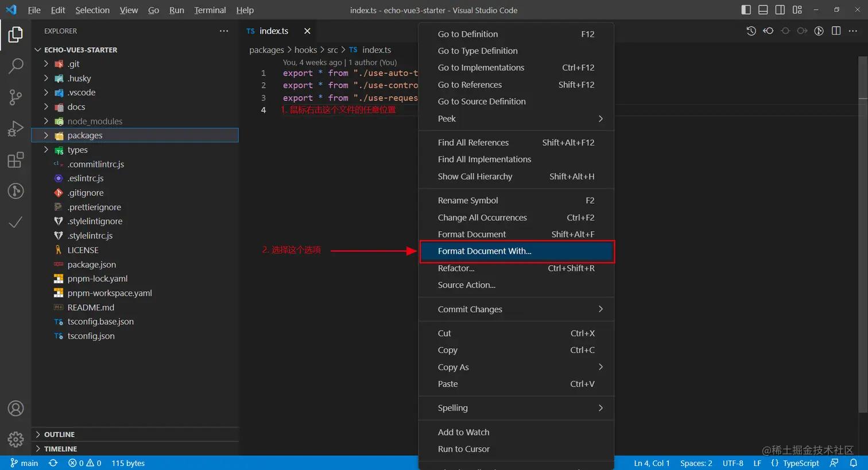Click LF end-of-line setting
Screen dimensions: 868x470
tap(757, 463)
